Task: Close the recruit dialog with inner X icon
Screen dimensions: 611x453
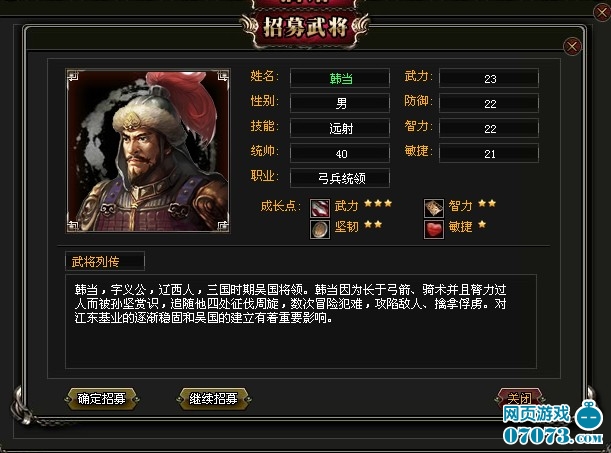Action: [x=572, y=47]
